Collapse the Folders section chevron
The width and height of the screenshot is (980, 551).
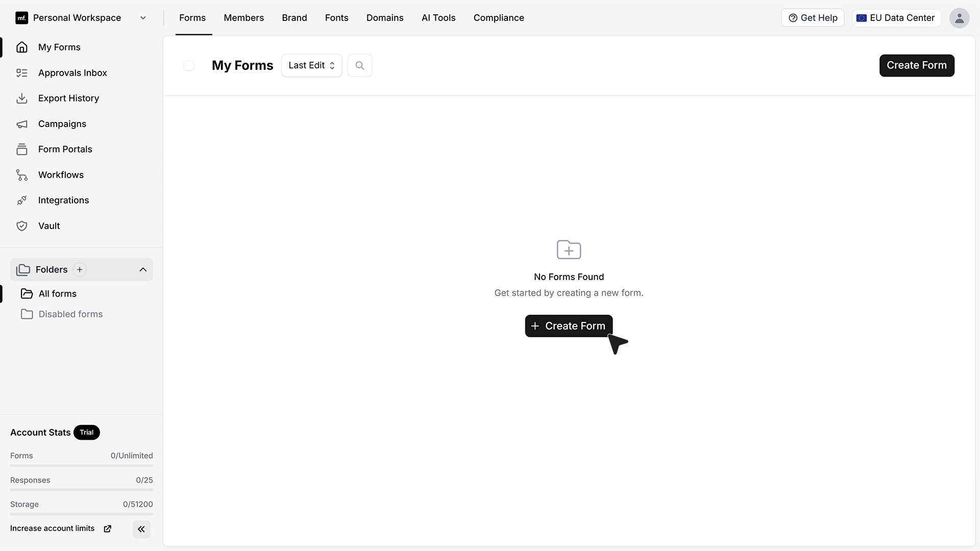(x=143, y=269)
